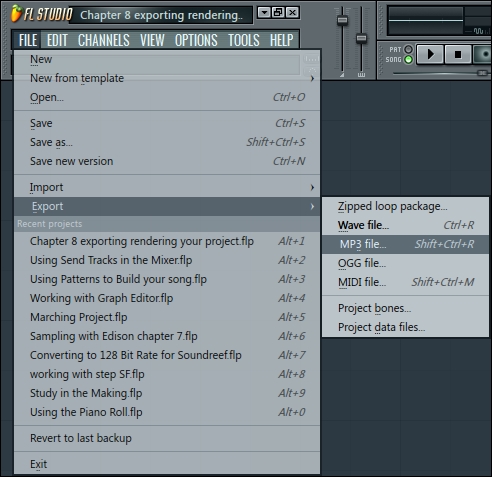492x477 pixels.
Task: Open recent Using Patterns to Build your song.flp
Action: 167,279
